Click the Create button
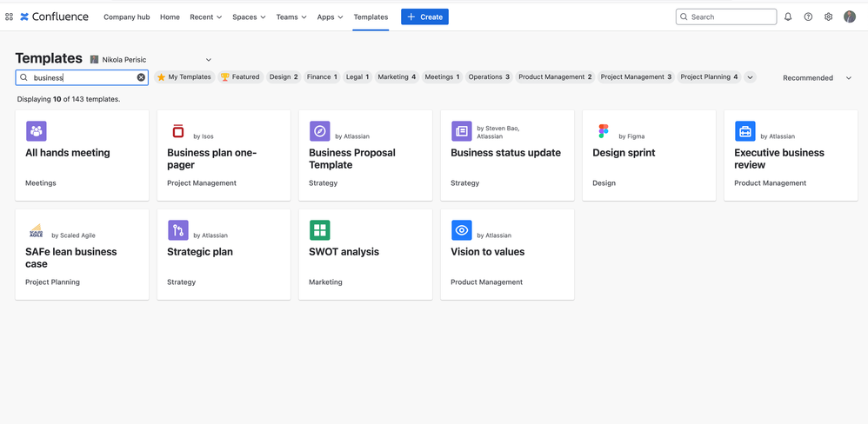868x424 pixels. [x=424, y=17]
